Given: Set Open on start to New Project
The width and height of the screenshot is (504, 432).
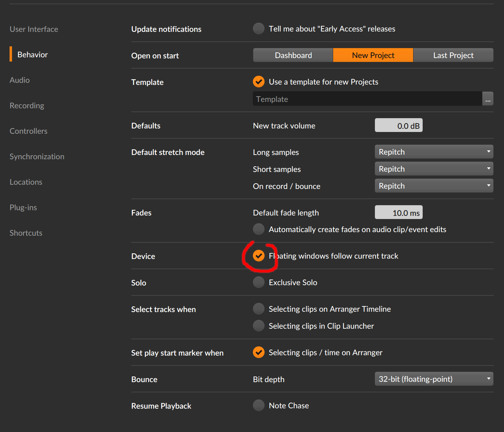Looking at the screenshot, I should click(x=373, y=55).
